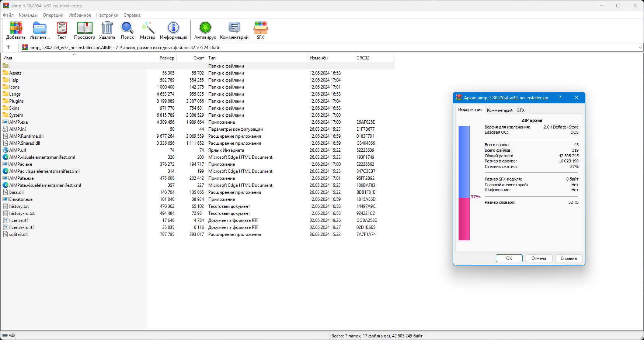Switch to the Комментарий tab in dialog
This screenshot has width=644, height=340.
(499, 110)
